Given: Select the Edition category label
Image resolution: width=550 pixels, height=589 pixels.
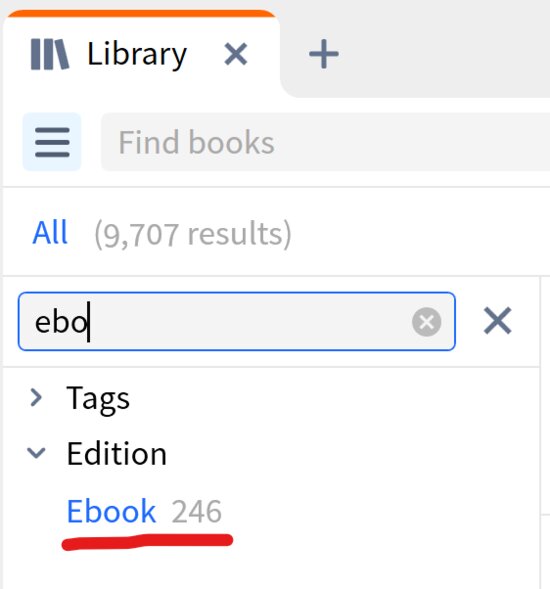Looking at the screenshot, I should (x=116, y=454).
